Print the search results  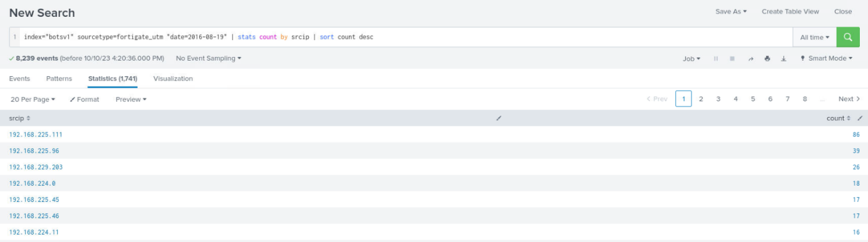[767, 59]
